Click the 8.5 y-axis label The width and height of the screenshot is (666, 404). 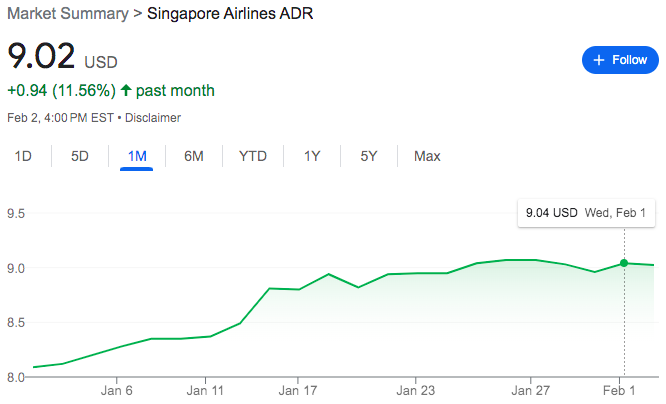(16, 322)
